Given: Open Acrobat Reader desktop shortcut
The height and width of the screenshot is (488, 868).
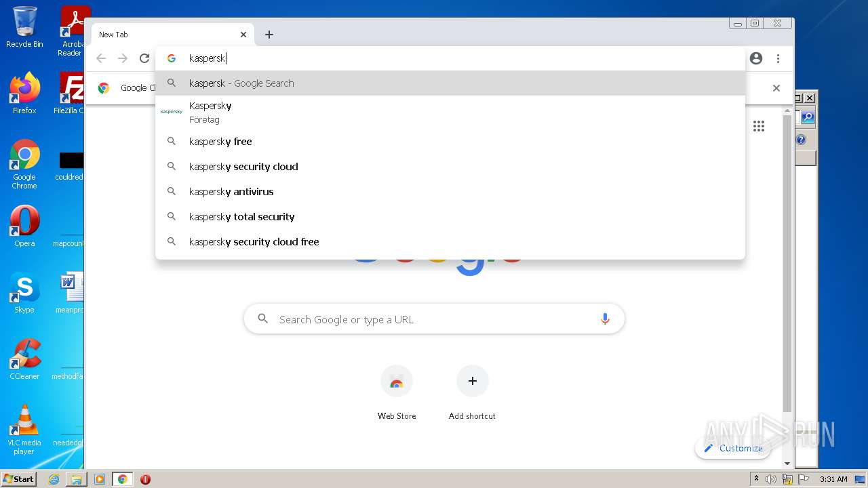Looking at the screenshot, I should coord(72,31).
